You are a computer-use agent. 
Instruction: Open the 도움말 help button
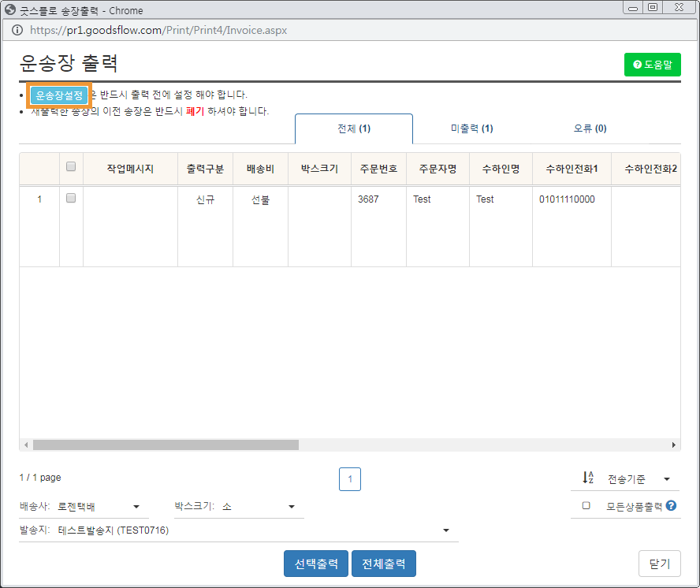pyautogui.click(x=652, y=65)
